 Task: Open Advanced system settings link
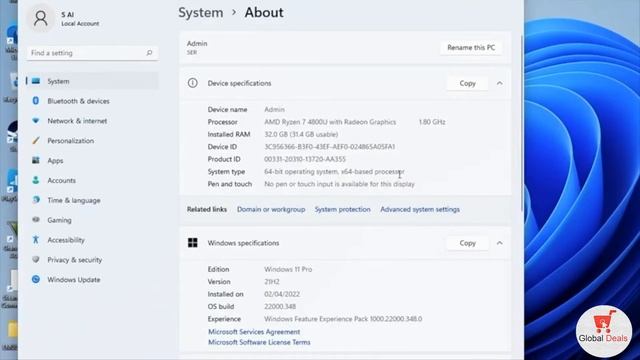(x=420, y=209)
